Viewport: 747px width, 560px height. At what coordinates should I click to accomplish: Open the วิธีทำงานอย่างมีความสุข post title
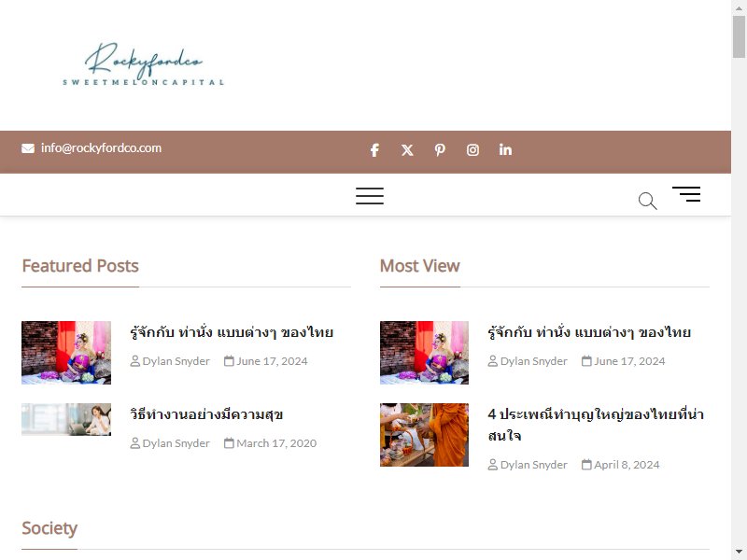pos(206,413)
